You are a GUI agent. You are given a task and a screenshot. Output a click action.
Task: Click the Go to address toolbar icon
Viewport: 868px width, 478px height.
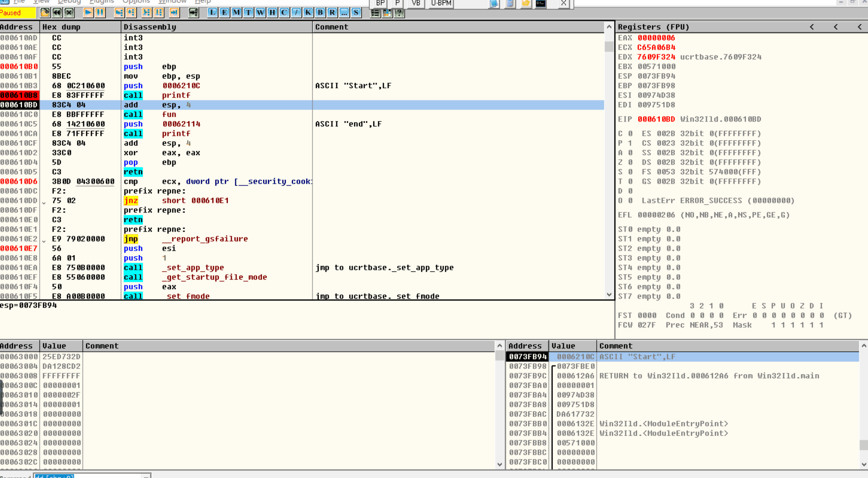[193, 12]
